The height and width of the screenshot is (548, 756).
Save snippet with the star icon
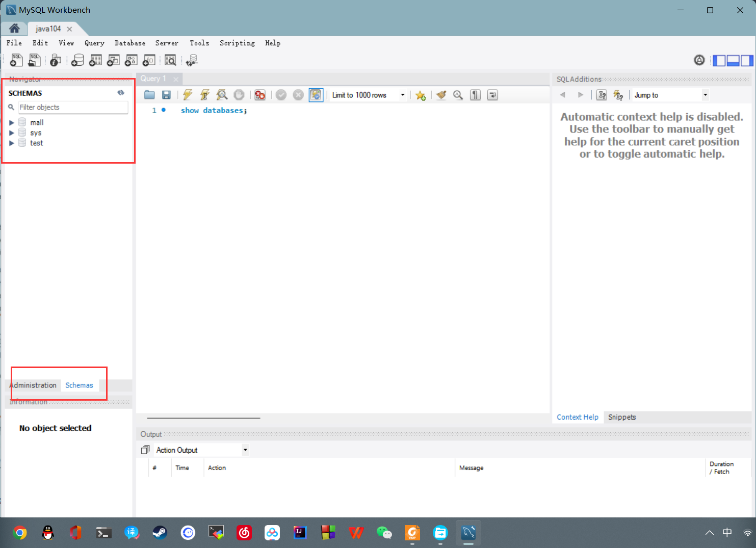pos(421,95)
